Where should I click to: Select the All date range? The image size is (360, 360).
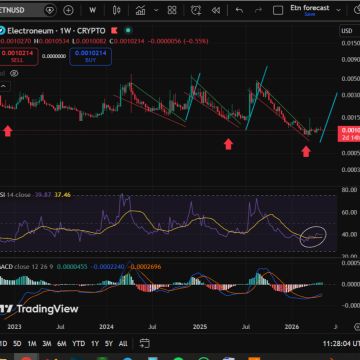coord(123,343)
